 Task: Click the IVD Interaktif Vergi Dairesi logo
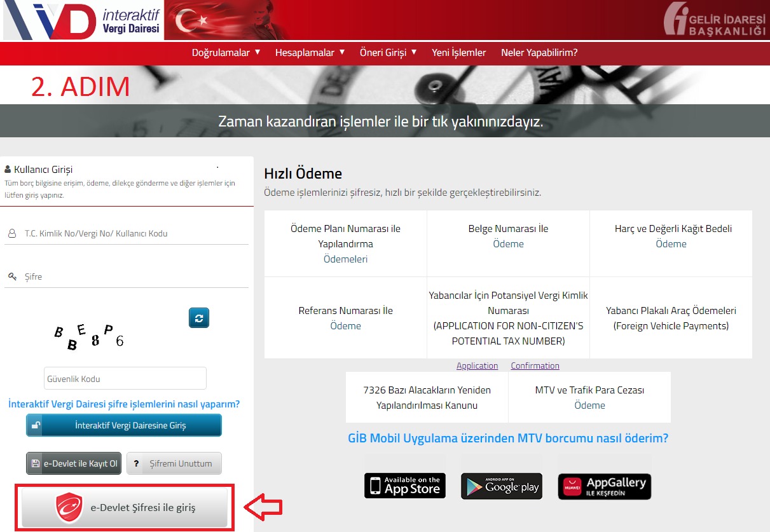83,20
